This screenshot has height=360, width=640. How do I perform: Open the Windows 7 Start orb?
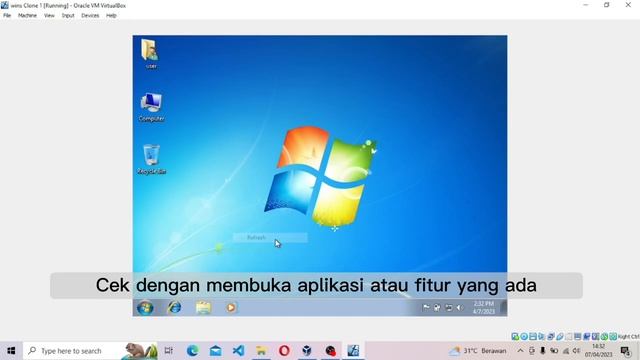[145, 307]
